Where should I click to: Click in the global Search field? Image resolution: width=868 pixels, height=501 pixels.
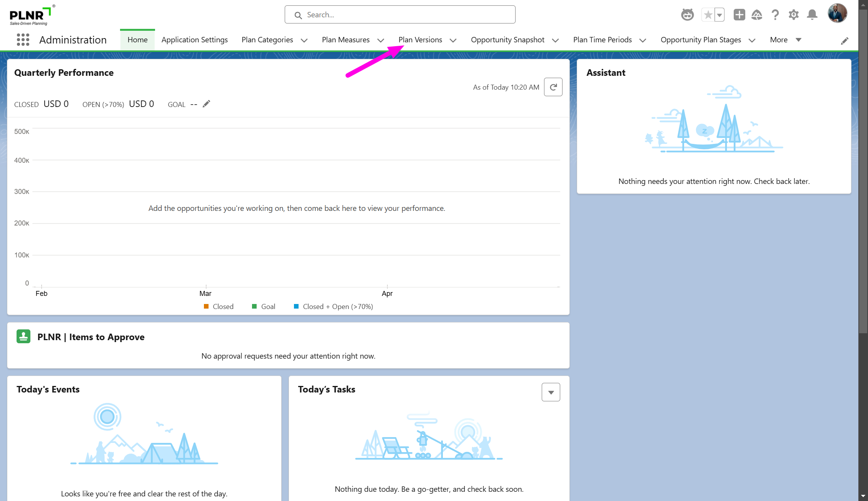400,15
